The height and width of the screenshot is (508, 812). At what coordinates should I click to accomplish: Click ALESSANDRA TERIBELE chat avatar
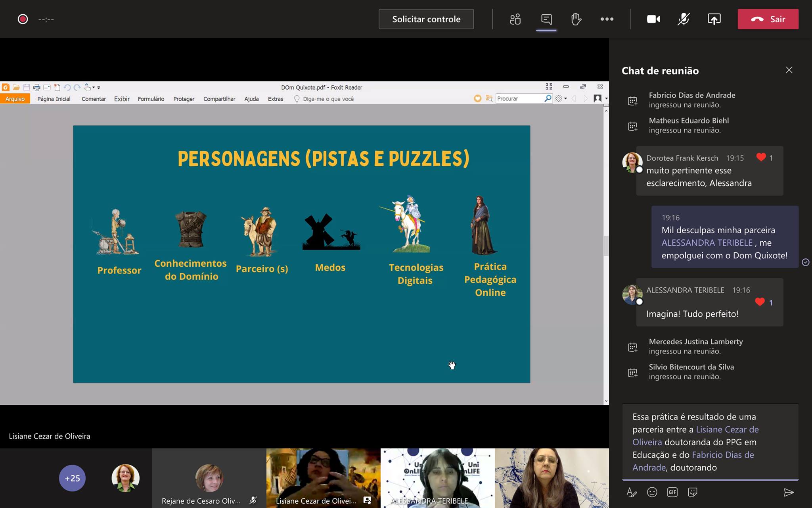632,294
